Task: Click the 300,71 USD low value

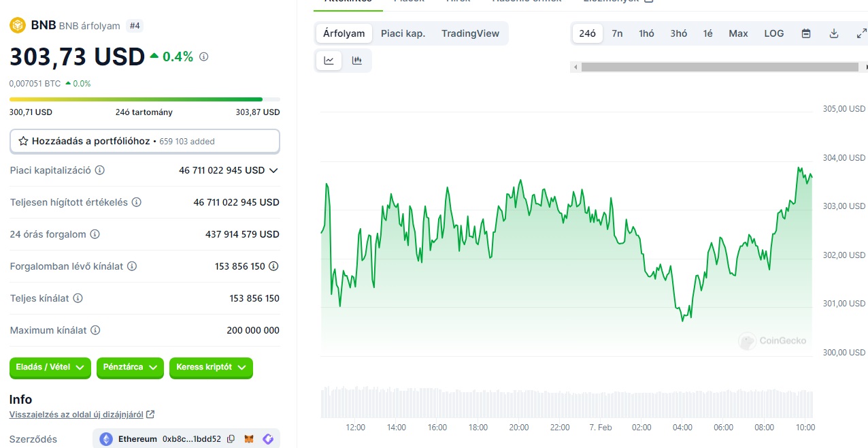Action: (x=31, y=112)
